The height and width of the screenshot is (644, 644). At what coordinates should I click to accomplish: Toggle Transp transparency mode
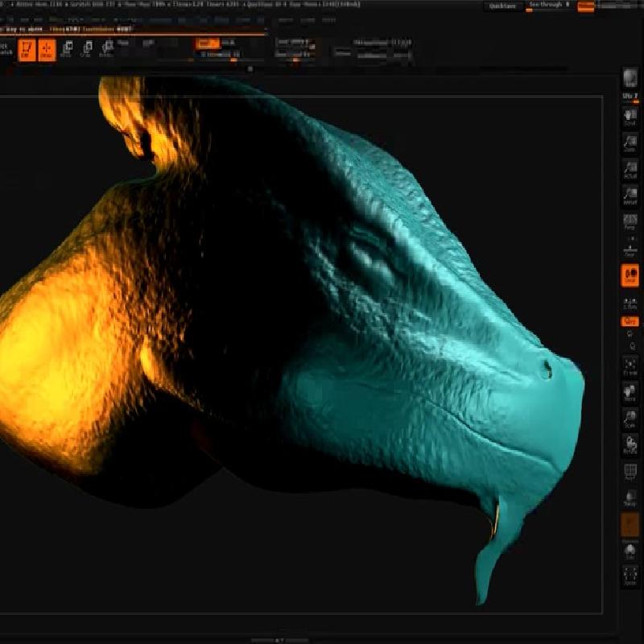630,499
